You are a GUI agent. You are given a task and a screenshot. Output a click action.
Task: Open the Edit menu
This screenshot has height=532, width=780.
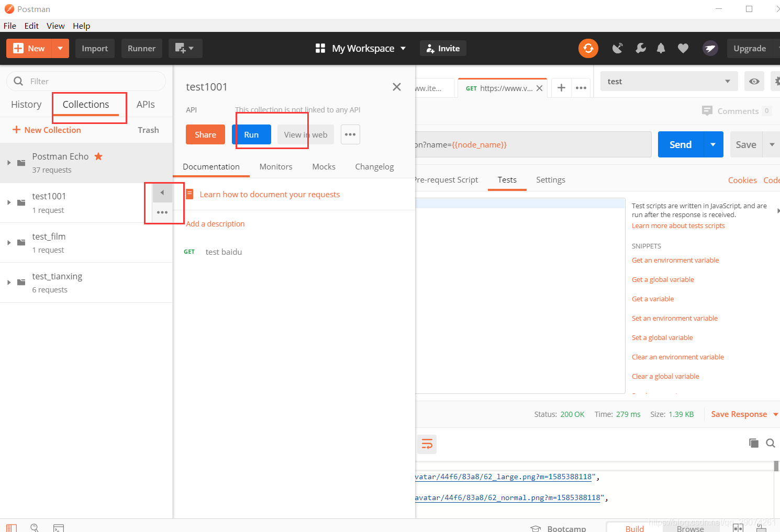(31, 26)
